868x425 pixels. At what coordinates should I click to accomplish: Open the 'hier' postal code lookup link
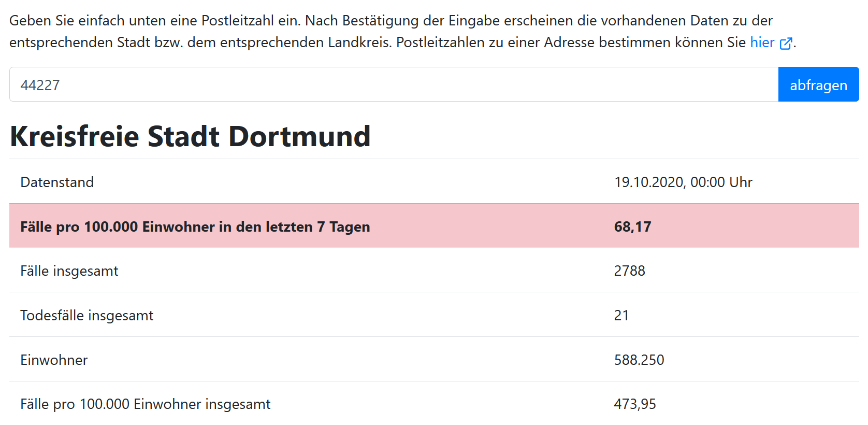762,42
